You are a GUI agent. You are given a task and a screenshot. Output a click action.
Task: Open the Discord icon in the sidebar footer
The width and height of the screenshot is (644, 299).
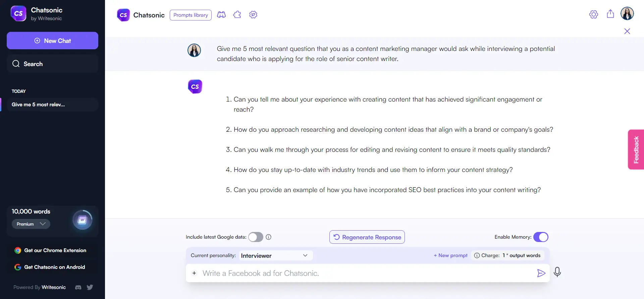coord(78,287)
